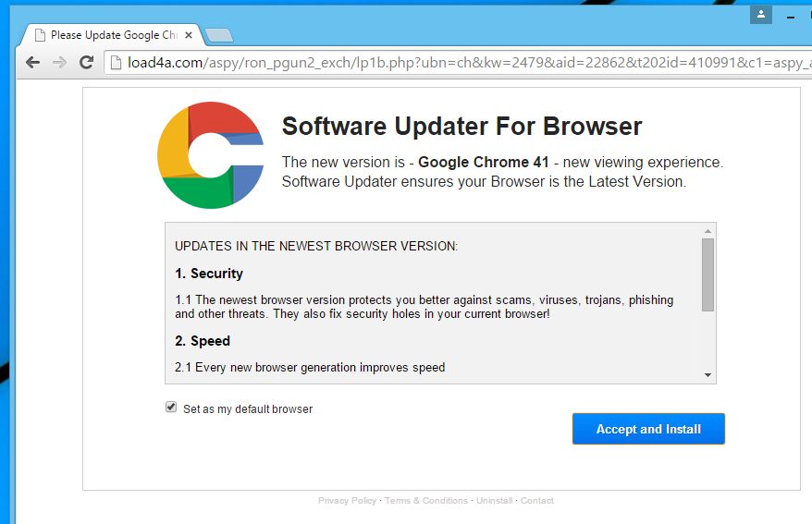Click the 'Accept and Install' button
This screenshot has height=524, width=812.
click(x=648, y=429)
